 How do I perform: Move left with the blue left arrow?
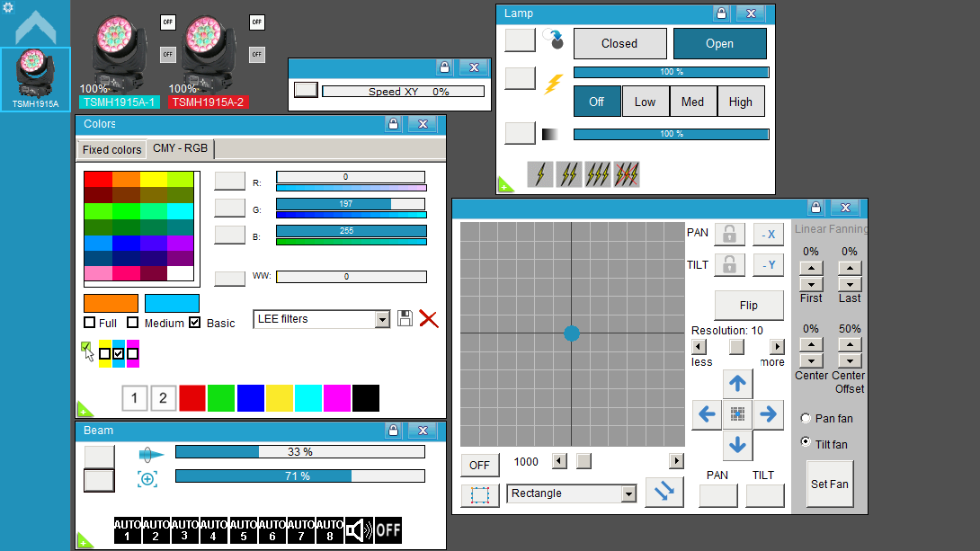pos(707,414)
